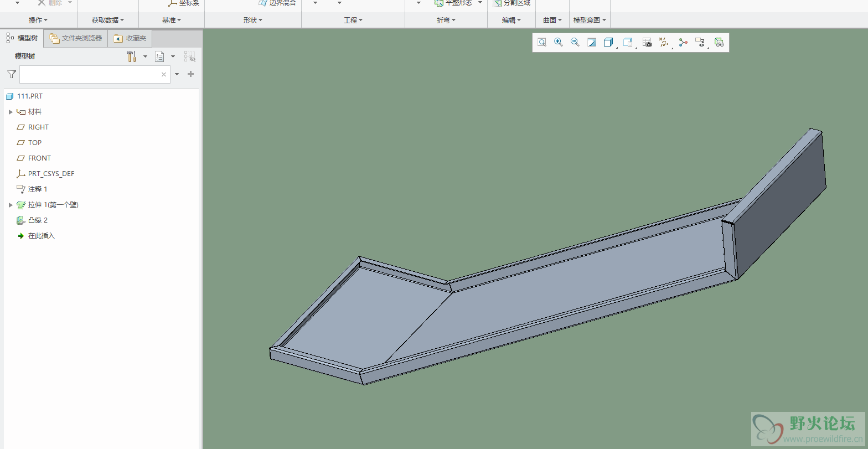Click the 分割区域 button

[x=512, y=3]
